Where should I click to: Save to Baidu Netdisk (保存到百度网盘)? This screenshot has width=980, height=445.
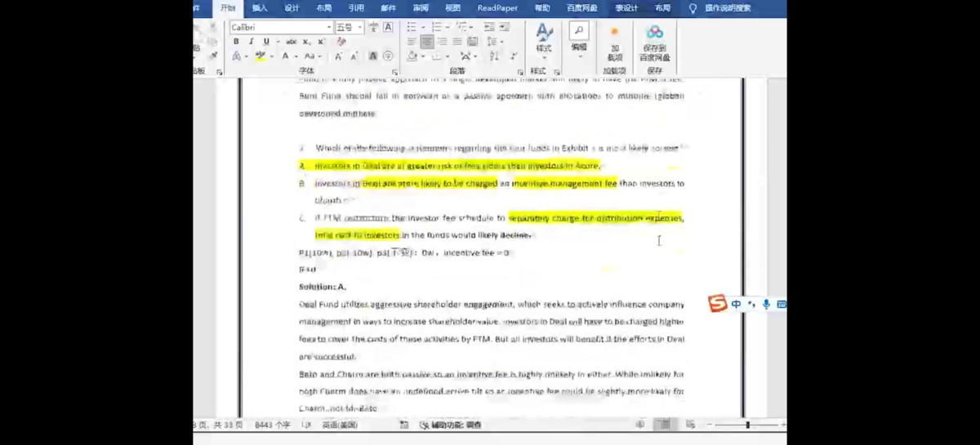(x=655, y=42)
